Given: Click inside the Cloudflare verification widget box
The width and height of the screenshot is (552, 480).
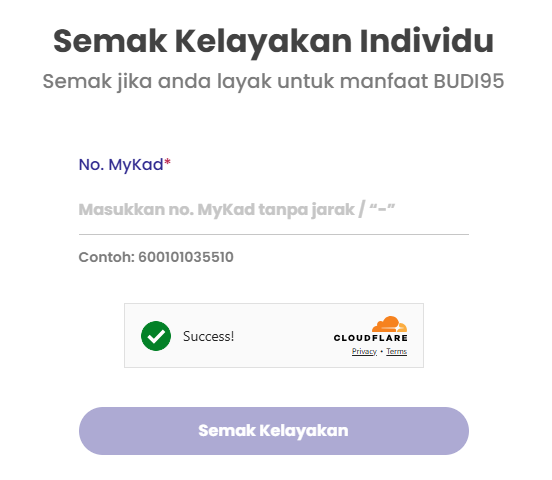Looking at the screenshot, I should point(274,335).
